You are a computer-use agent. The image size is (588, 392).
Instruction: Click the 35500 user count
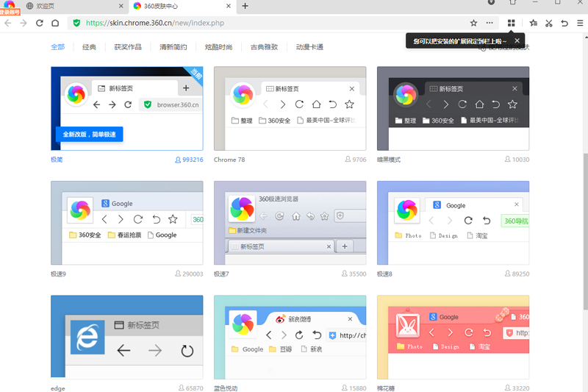[354, 274]
